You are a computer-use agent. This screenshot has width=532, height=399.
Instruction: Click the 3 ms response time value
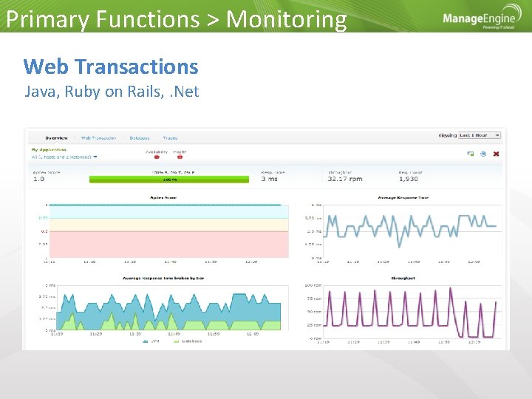270,179
